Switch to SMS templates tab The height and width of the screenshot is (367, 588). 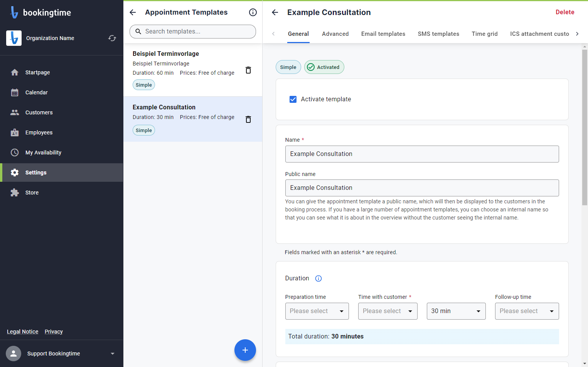[x=438, y=34]
